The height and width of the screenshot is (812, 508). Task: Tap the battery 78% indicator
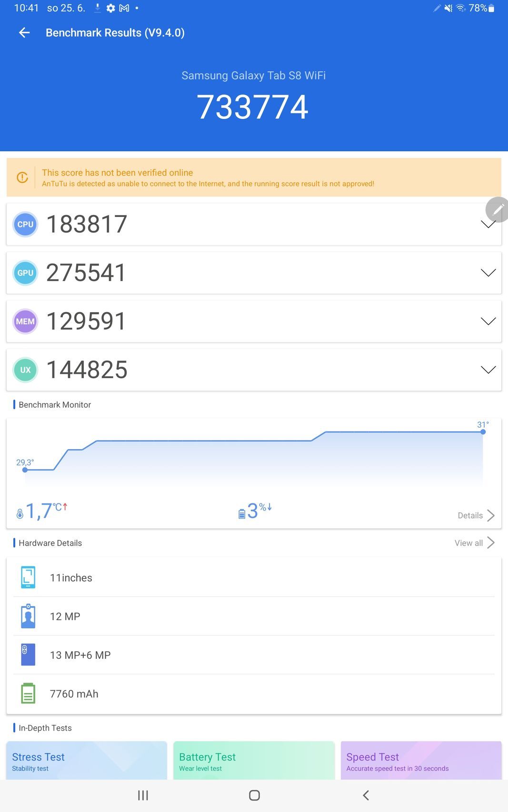pyautogui.click(x=481, y=8)
